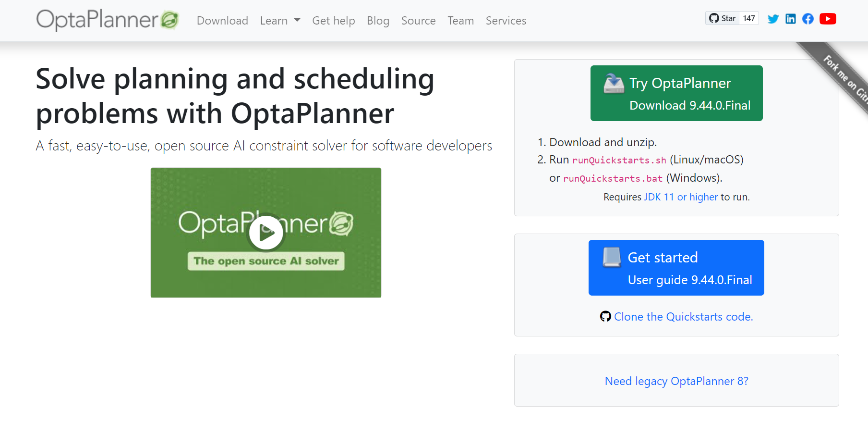Click the runQuickstarts.sh code text

(x=619, y=160)
